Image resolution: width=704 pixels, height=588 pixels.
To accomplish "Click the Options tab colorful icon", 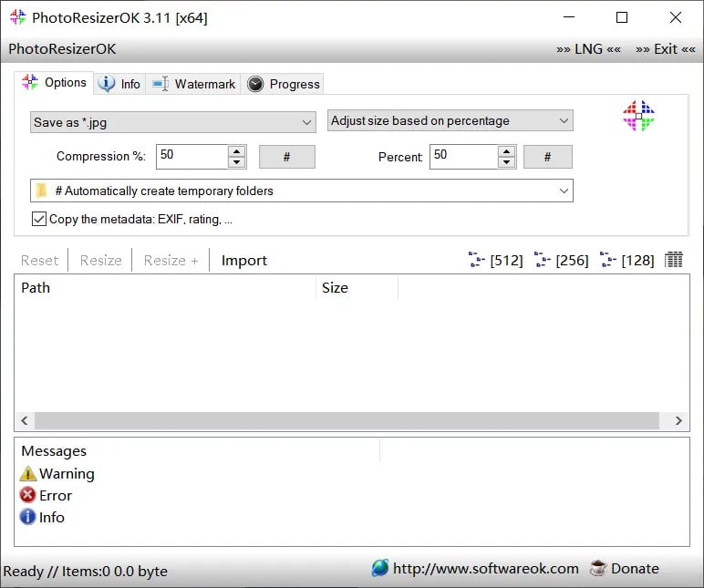I will (30, 82).
